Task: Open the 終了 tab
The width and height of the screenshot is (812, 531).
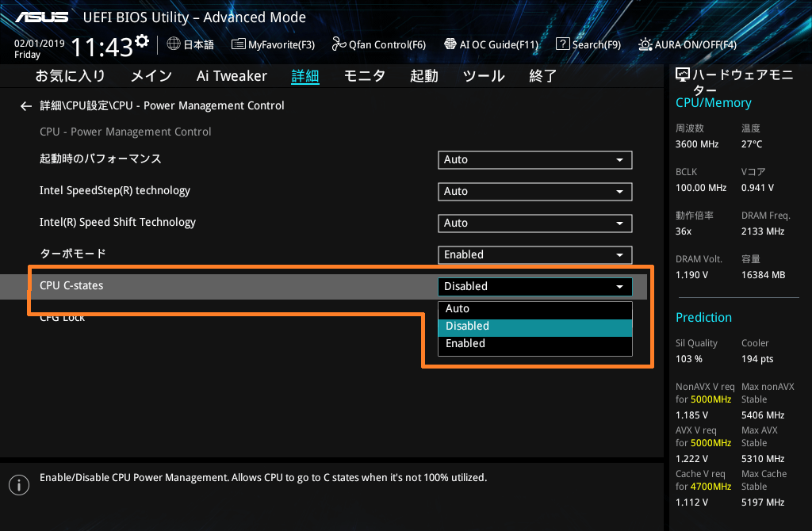Action: coord(542,76)
